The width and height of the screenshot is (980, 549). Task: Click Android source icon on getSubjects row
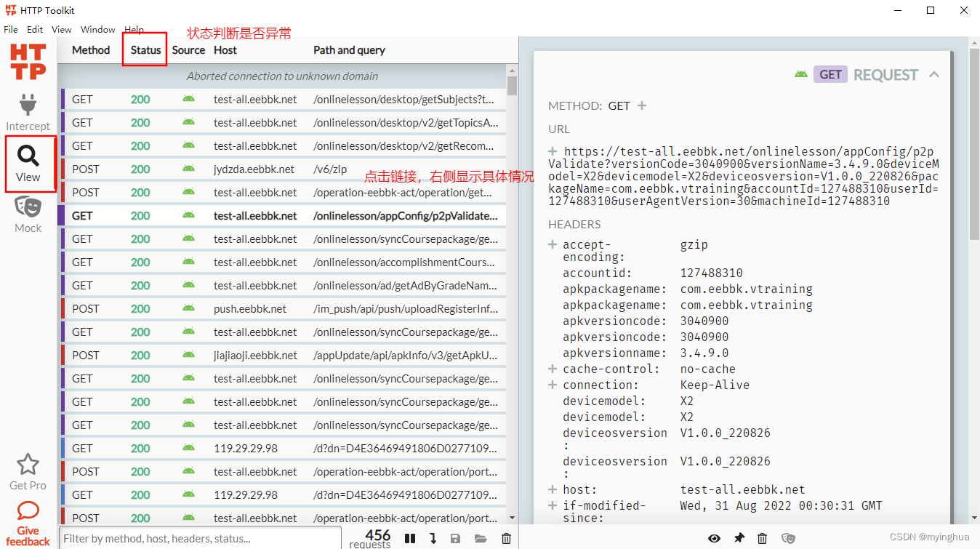click(188, 99)
